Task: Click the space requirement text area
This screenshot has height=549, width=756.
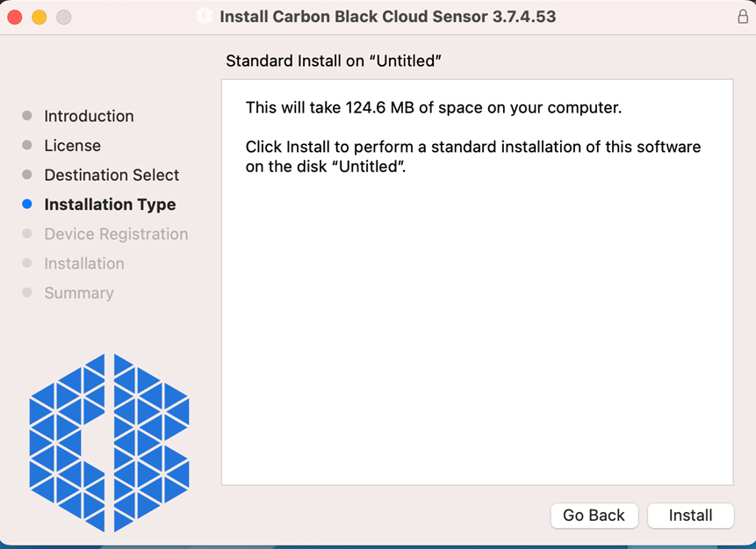Action: pyautogui.click(x=433, y=107)
